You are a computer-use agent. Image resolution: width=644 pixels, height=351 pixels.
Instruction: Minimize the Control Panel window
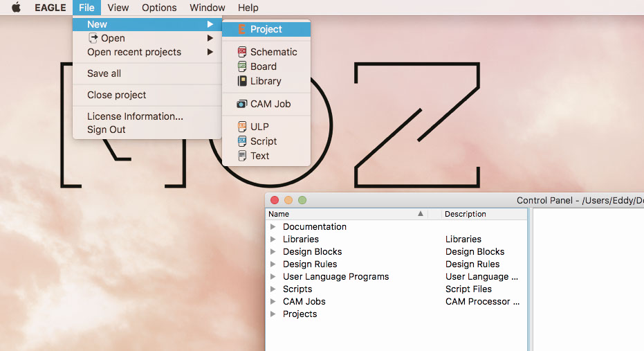pyautogui.click(x=288, y=200)
